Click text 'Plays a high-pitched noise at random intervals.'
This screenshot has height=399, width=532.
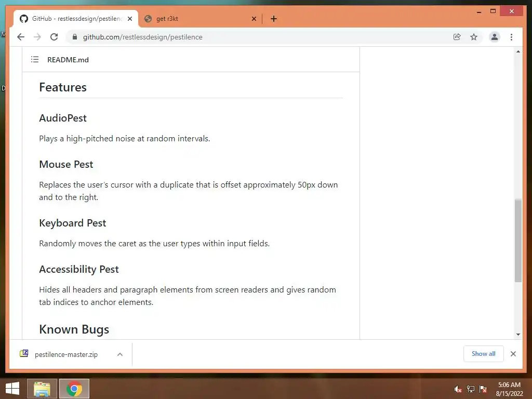pyautogui.click(x=125, y=138)
